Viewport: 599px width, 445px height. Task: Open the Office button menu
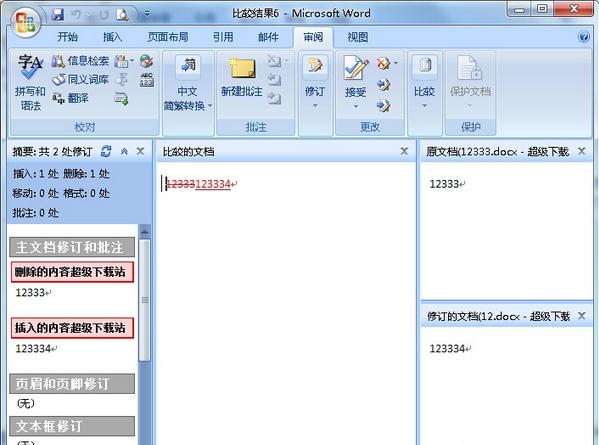(25, 22)
